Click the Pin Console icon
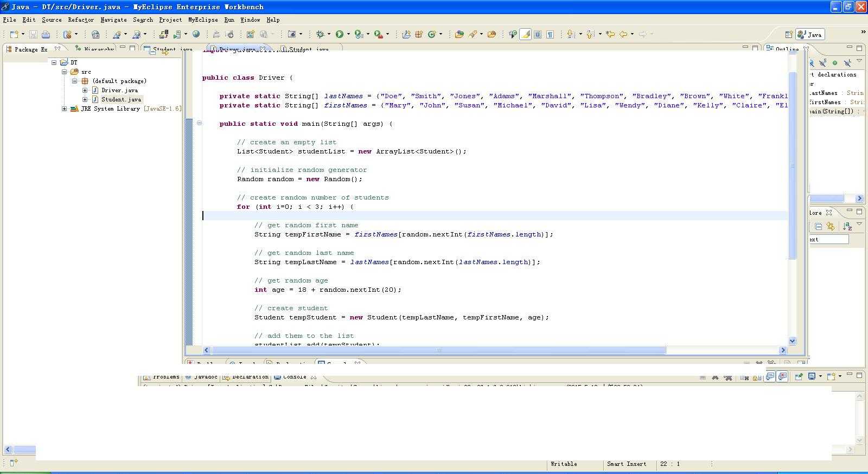The width and height of the screenshot is (868, 474). 799,376
